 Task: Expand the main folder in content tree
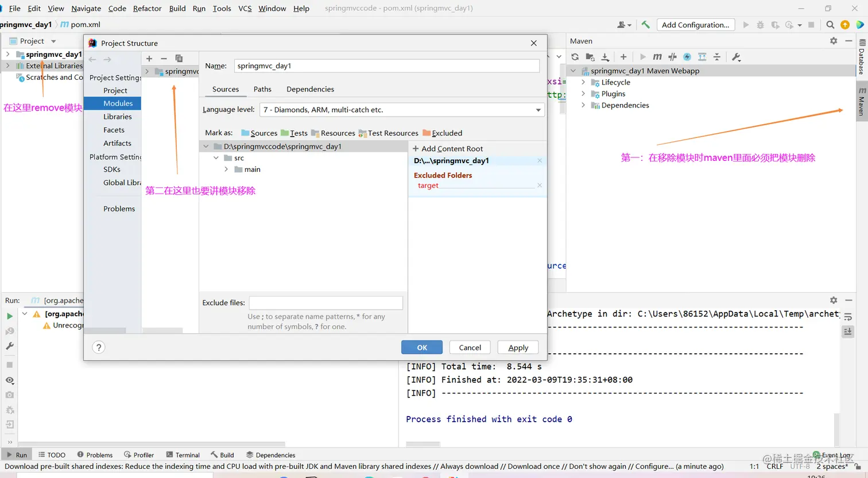click(x=226, y=169)
